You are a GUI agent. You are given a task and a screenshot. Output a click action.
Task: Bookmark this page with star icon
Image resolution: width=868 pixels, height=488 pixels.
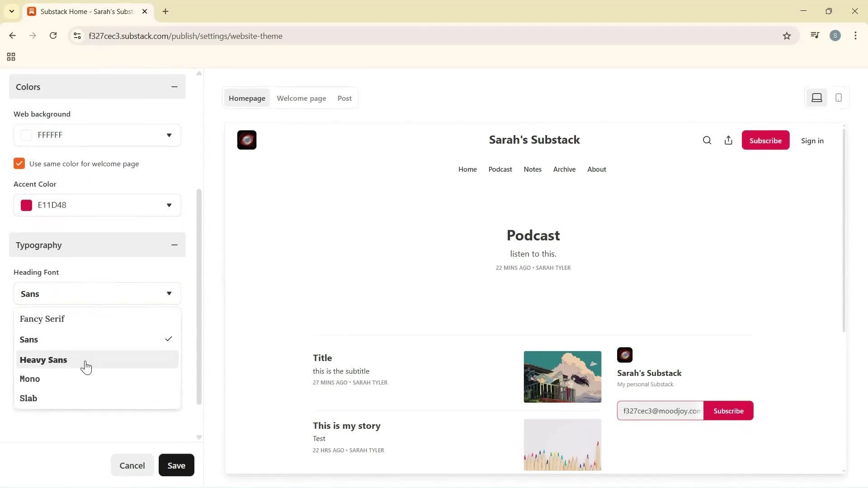[x=787, y=36]
